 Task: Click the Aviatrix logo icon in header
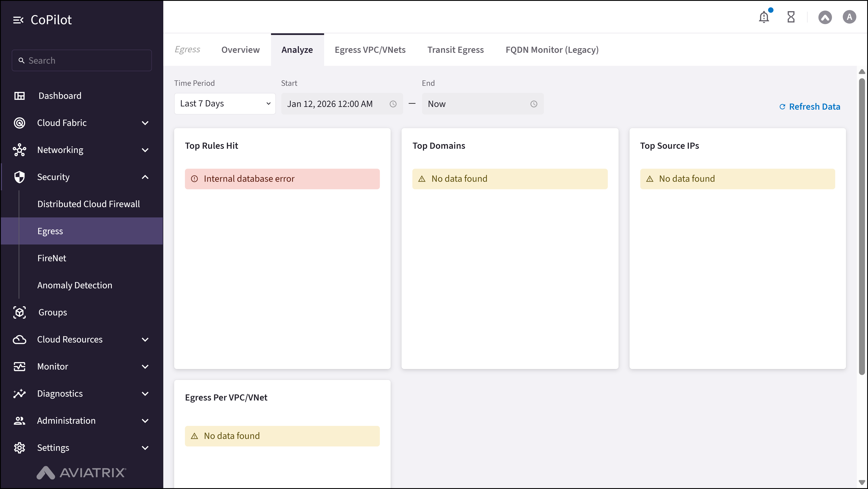click(825, 17)
